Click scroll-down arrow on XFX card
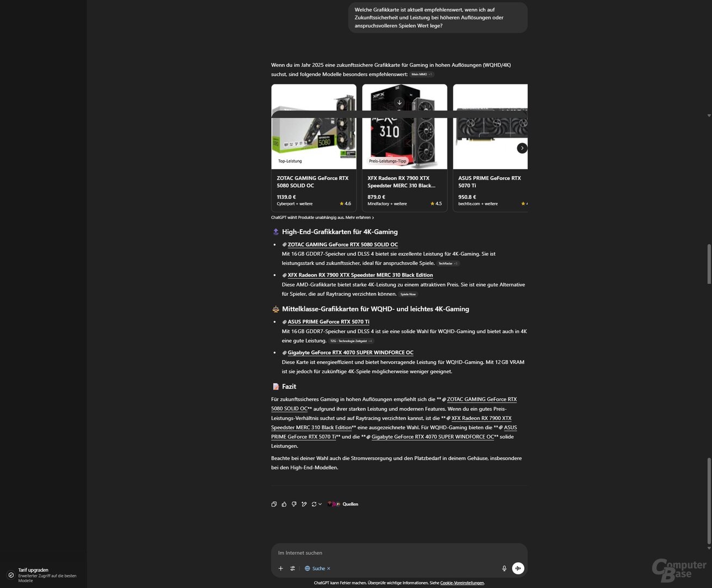The height and width of the screenshot is (588, 712). point(400,102)
